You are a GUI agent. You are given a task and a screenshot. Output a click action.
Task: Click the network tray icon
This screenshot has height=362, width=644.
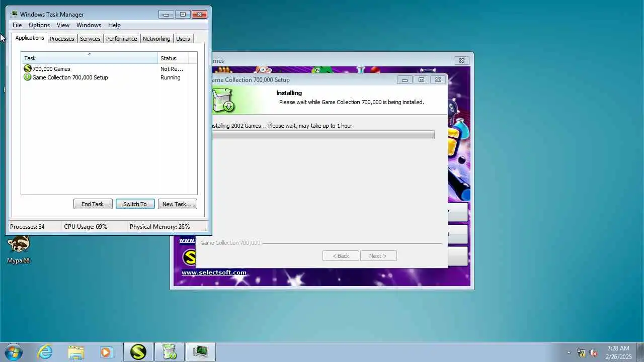(x=581, y=352)
